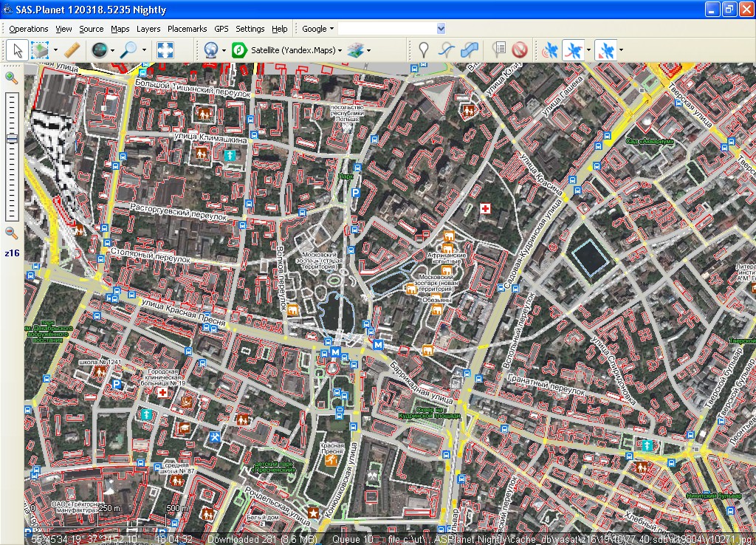The image size is (756, 545).
Task: Open the Placemarks menu
Action: 187,29
